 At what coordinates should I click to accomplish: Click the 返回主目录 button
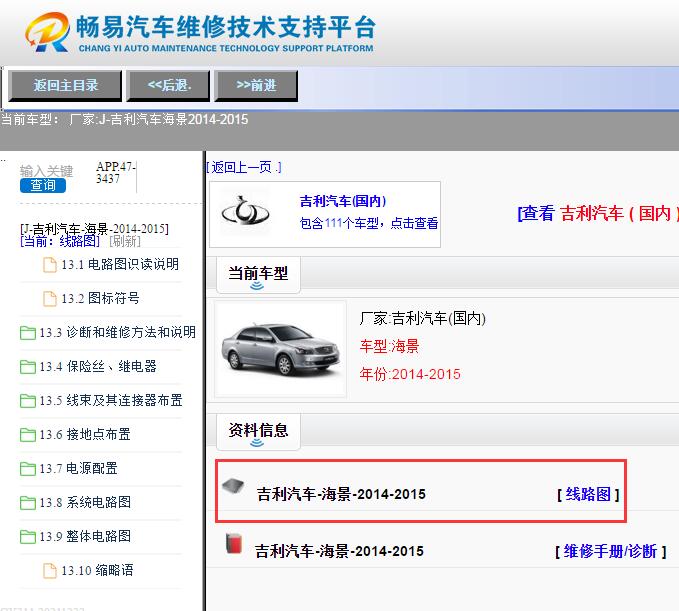(x=65, y=86)
